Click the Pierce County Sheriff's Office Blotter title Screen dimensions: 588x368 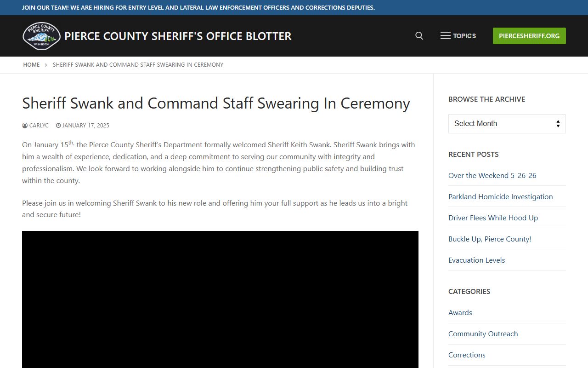pos(178,36)
